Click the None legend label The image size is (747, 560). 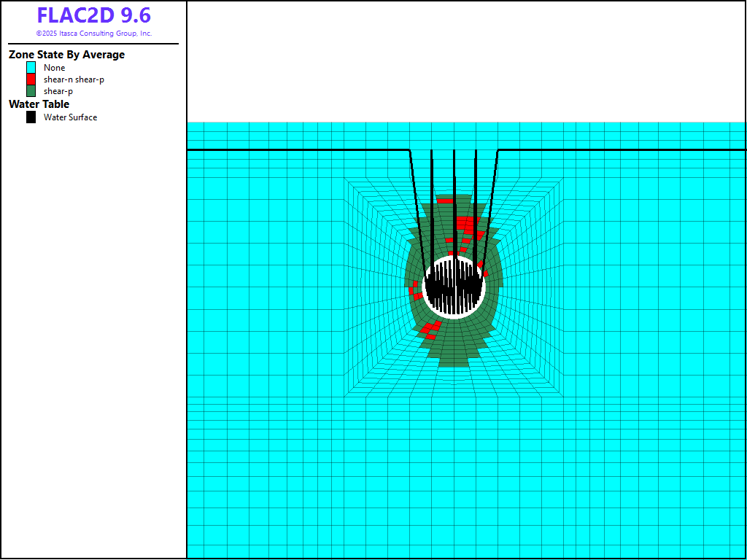pyautogui.click(x=54, y=68)
